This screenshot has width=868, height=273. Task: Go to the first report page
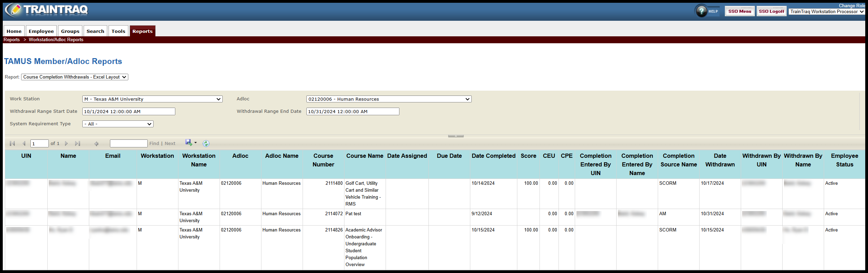[12, 144]
